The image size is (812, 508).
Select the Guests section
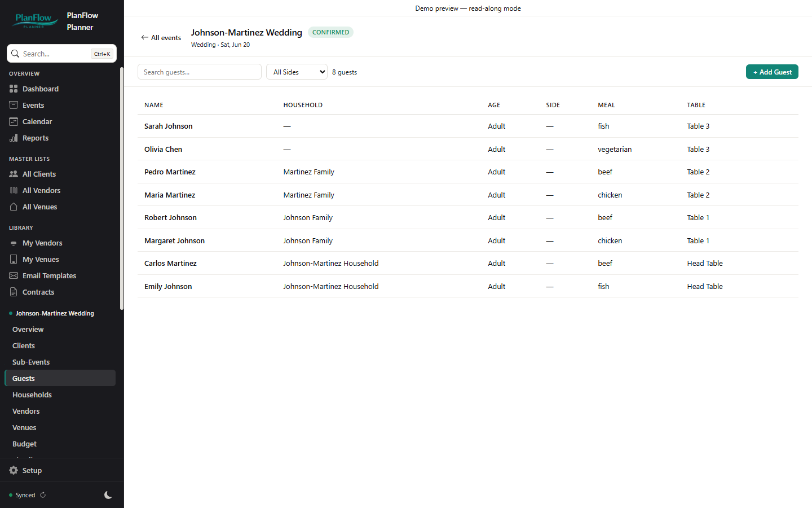(x=60, y=378)
